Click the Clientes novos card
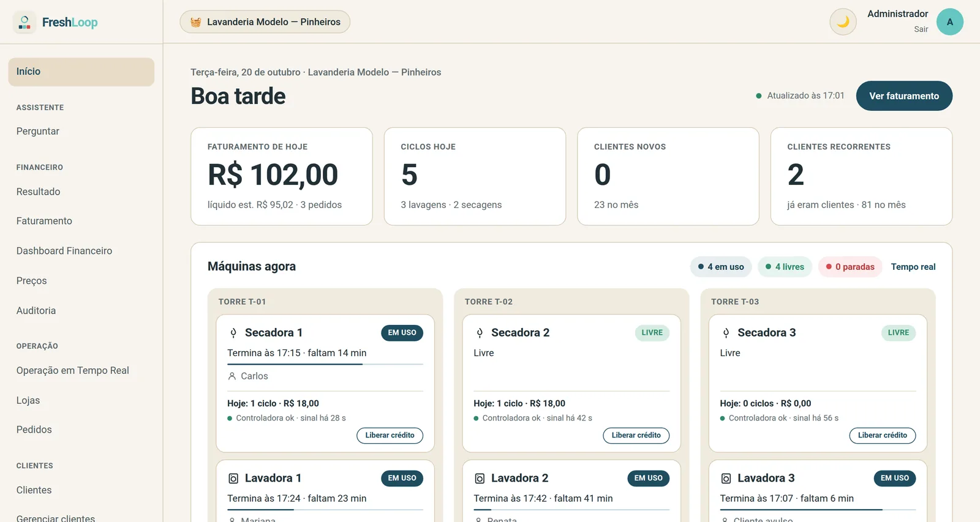This screenshot has width=980, height=522. [668, 176]
